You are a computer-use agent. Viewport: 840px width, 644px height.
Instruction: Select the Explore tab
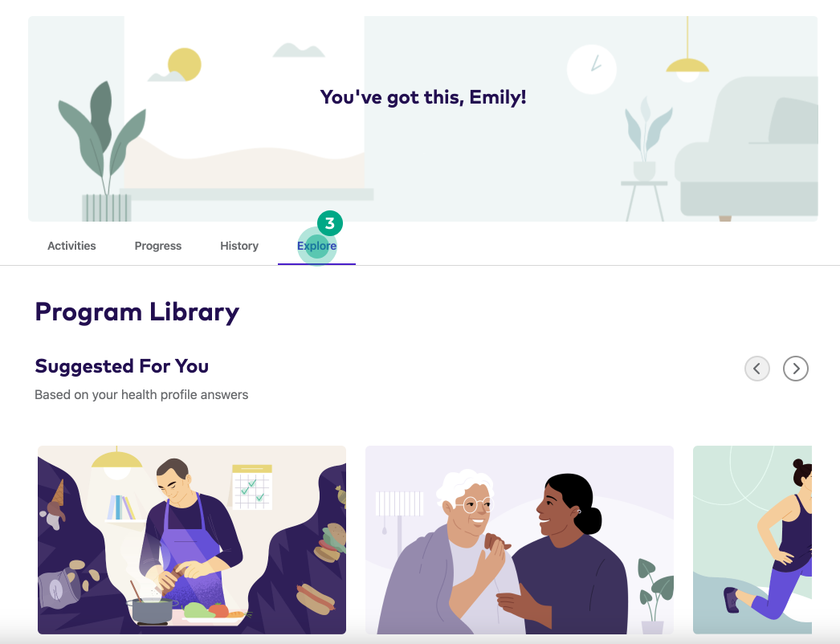tap(316, 246)
